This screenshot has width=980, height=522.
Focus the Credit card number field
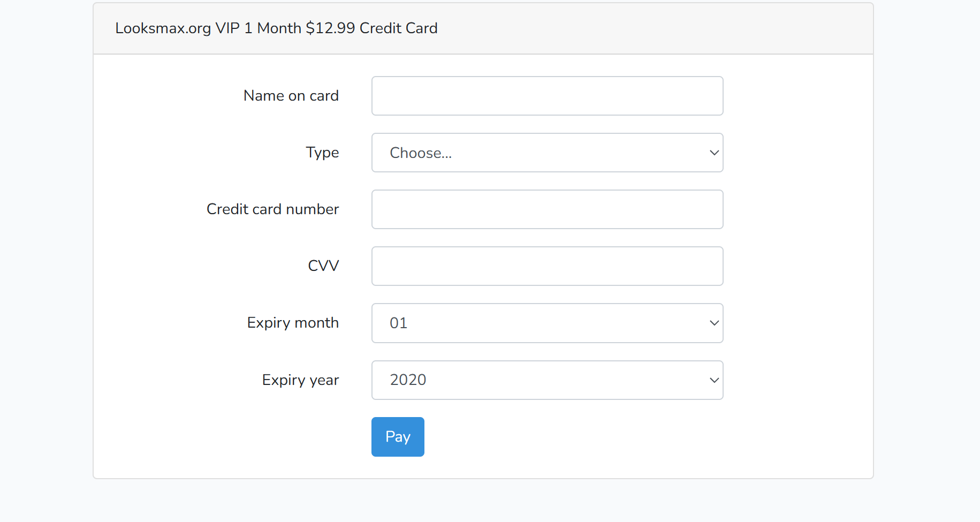547,209
